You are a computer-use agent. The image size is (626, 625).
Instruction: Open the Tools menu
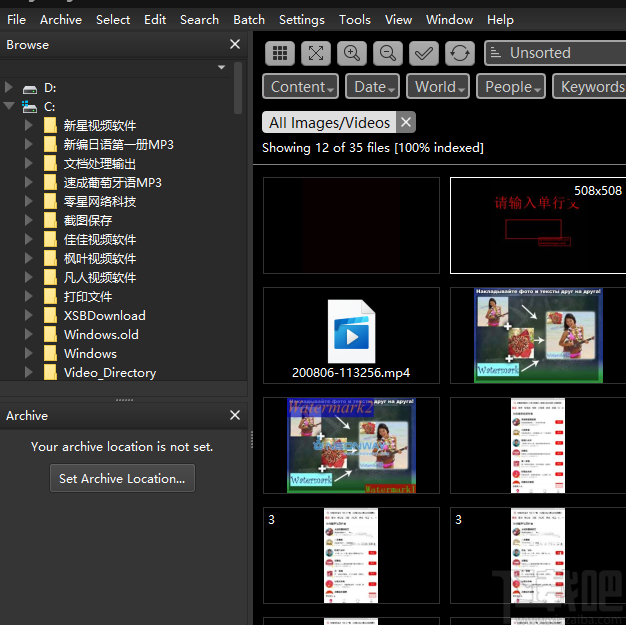(355, 20)
